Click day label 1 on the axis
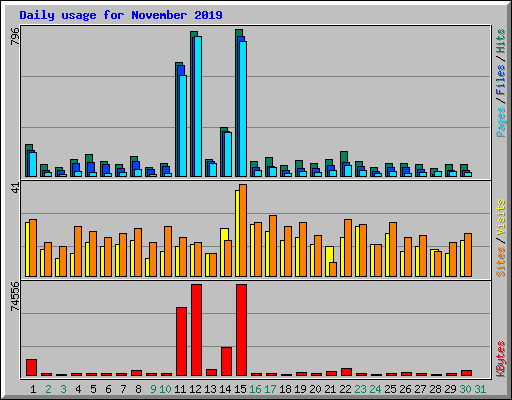Image resolution: width=512 pixels, height=400 pixels. point(33,389)
